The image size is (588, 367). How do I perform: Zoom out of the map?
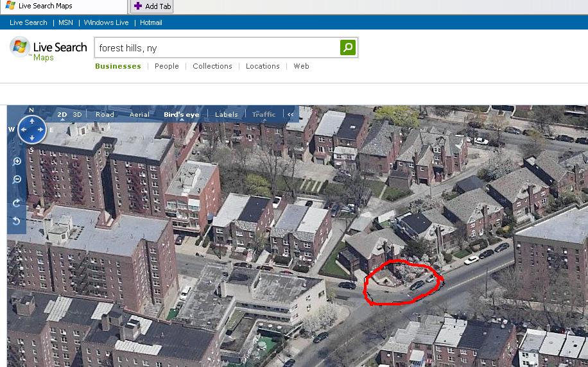click(x=17, y=180)
